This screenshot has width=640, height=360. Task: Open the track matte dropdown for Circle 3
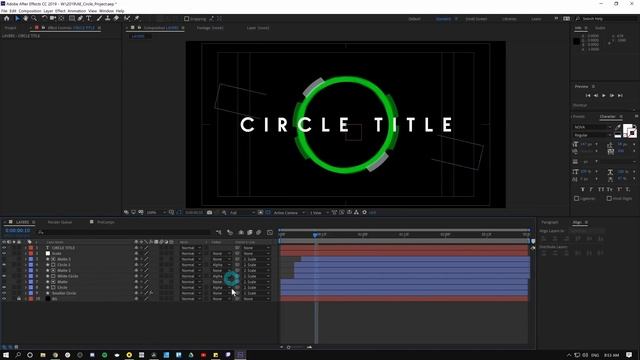pos(221,265)
